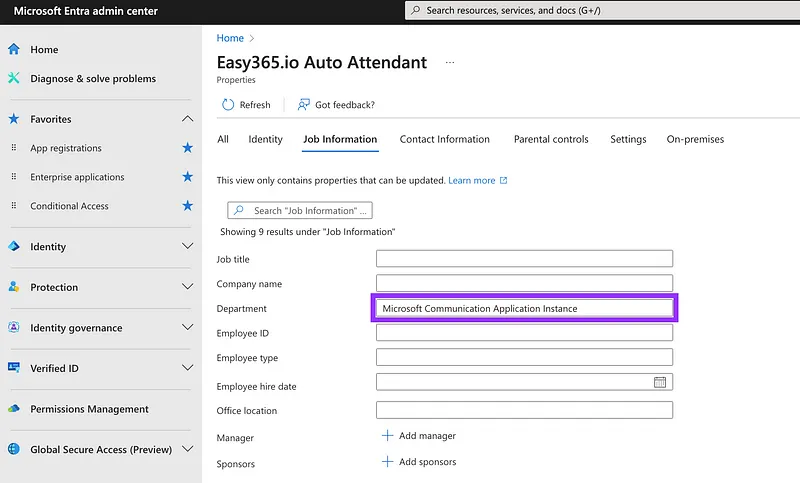The height and width of the screenshot is (483, 800).
Task: Expand the Identity section chevron
Action: 188,246
